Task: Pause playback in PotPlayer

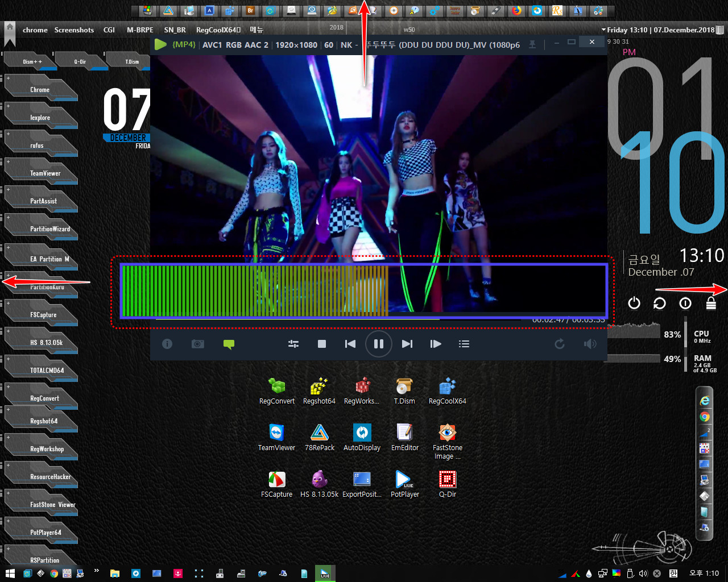Action: pos(379,344)
